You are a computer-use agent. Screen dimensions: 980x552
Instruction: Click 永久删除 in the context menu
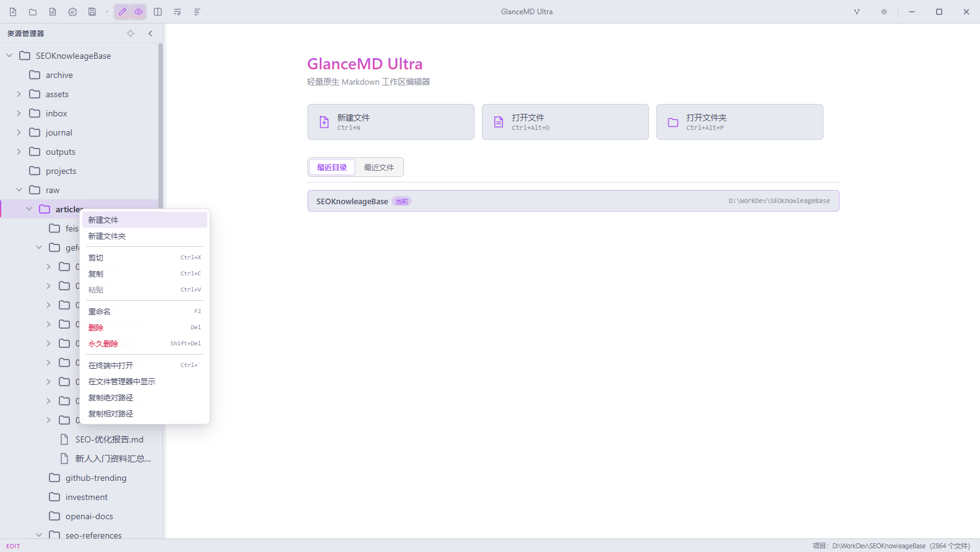145,343
